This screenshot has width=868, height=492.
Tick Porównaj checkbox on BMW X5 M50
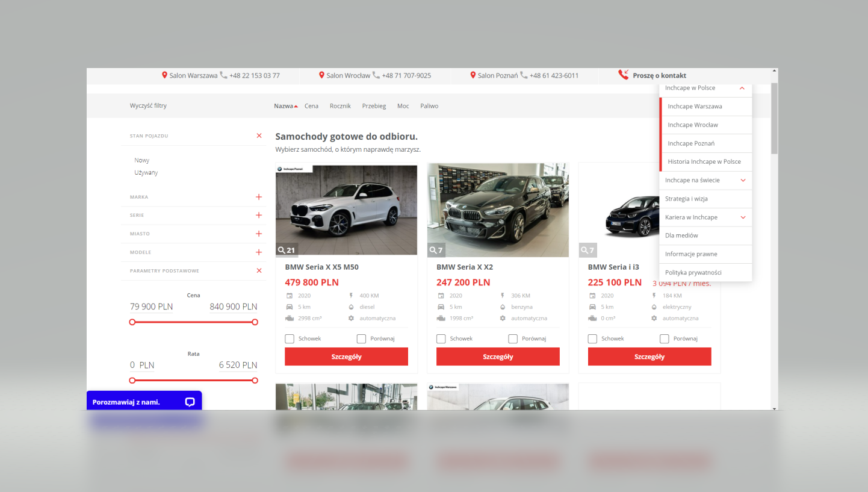(x=361, y=339)
